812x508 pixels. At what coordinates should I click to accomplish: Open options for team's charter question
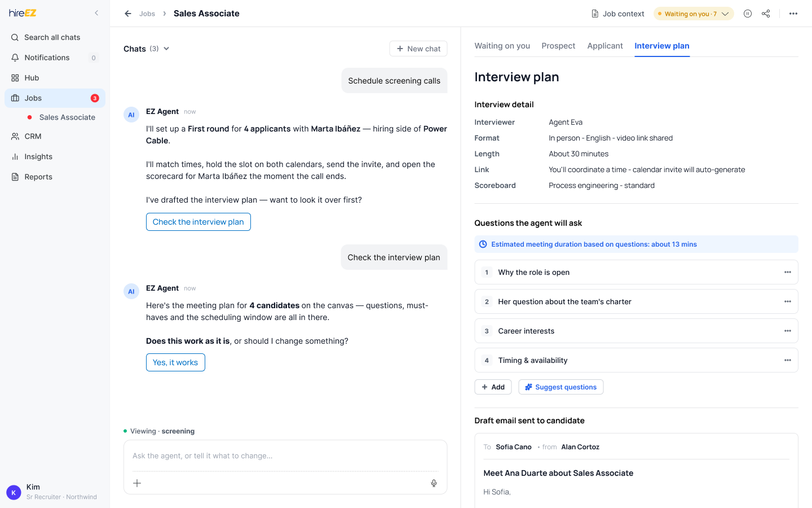788,301
